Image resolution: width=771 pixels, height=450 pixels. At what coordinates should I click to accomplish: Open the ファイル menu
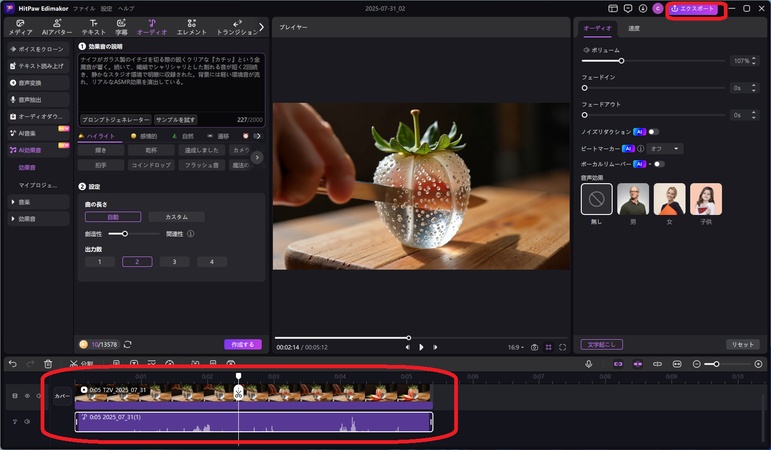84,8
